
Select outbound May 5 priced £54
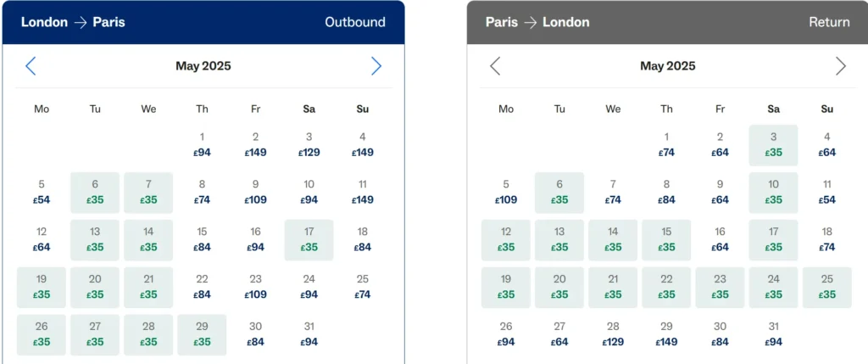tap(42, 193)
